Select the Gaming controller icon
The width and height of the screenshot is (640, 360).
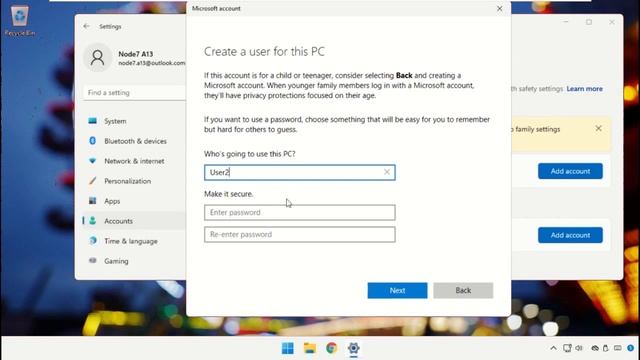tap(93, 260)
